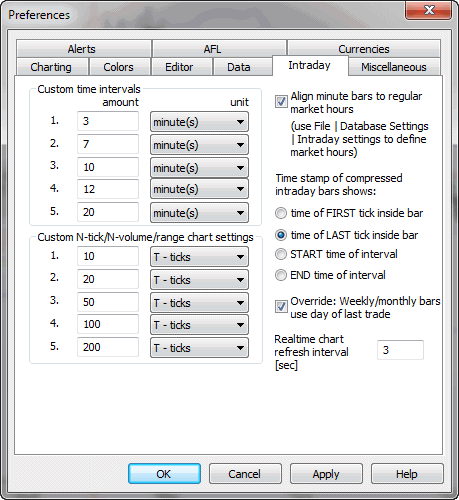Toggle Override weekly/monthly bars checkbox

[x=281, y=306]
